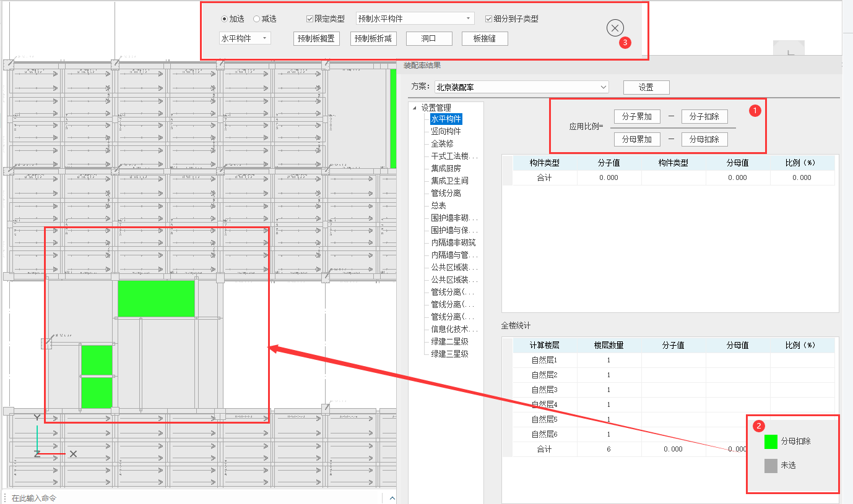Click the 分子累加 button
The width and height of the screenshot is (853, 504).
(637, 116)
